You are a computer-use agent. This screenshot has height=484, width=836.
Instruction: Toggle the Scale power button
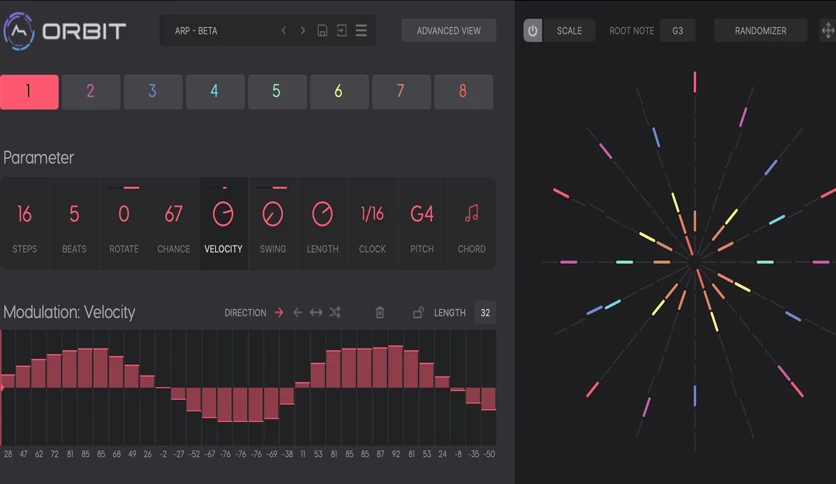(533, 30)
